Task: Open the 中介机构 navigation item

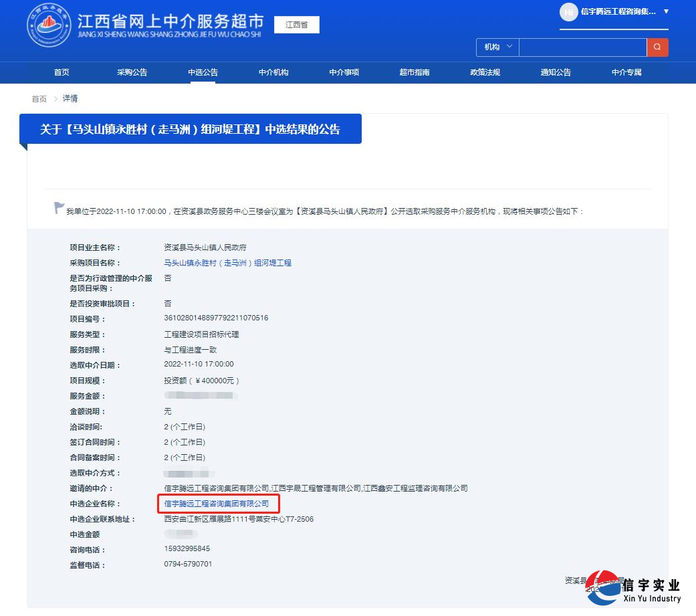Action: 273,72
